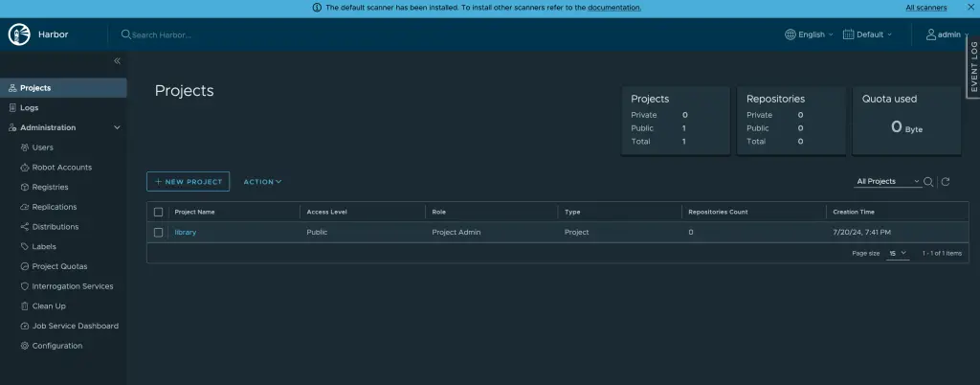Click the Distributions share icon
The image size is (980, 385).
(25, 227)
